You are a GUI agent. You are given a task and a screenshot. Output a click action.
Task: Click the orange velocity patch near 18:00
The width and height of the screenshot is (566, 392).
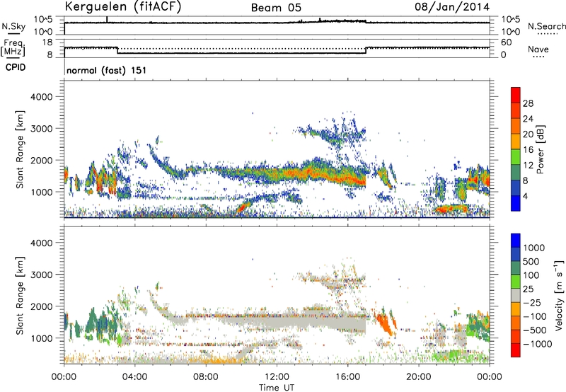coord(383,323)
